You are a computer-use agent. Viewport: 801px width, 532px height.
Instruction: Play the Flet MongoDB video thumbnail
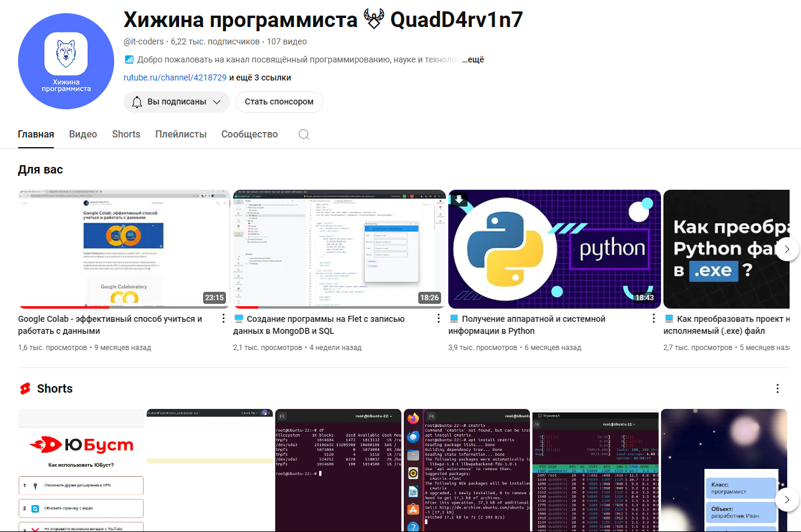tap(340, 249)
